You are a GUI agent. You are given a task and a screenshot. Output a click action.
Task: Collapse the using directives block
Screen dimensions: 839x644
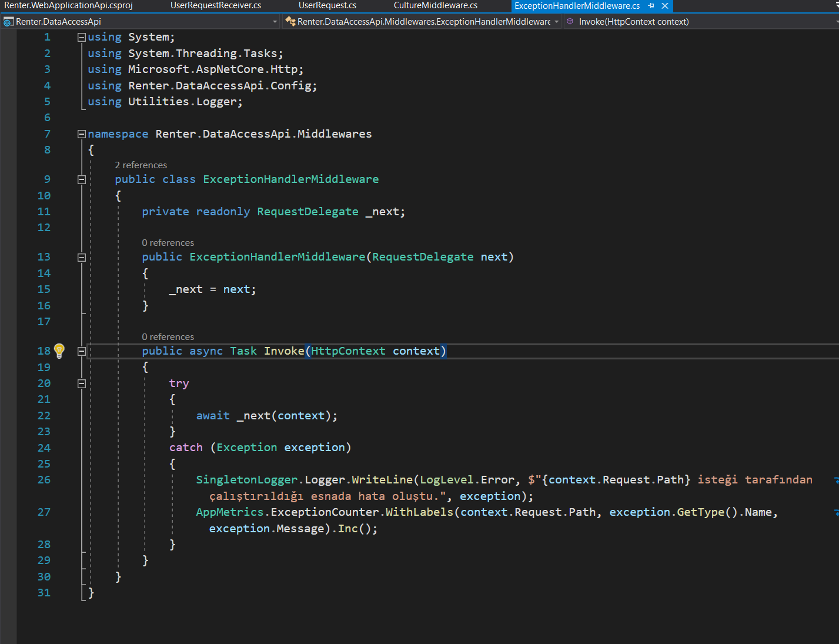pyautogui.click(x=82, y=37)
